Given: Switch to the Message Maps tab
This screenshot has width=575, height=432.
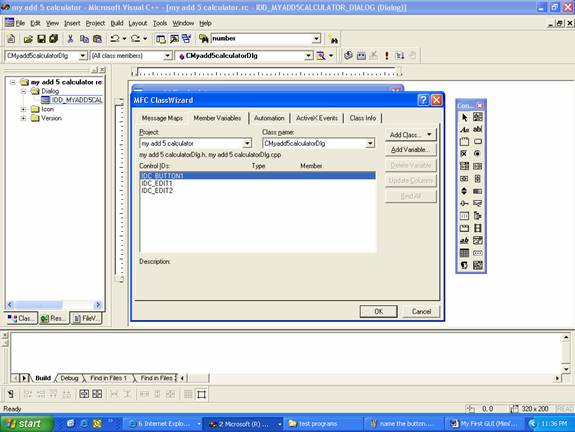Looking at the screenshot, I should [162, 118].
